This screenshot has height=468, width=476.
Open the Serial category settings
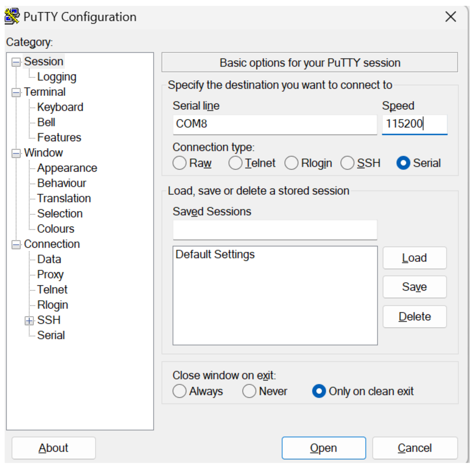pyautogui.click(x=51, y=335)
